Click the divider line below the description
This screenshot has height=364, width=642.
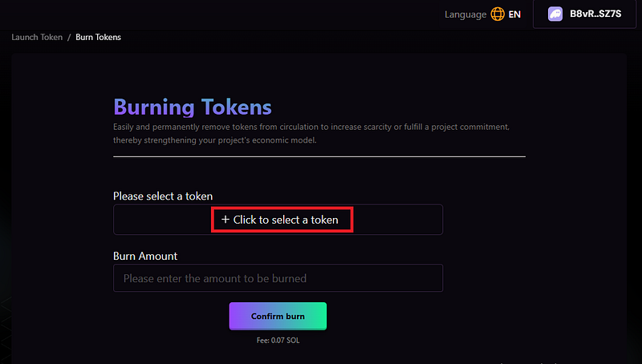pos(319,156)
